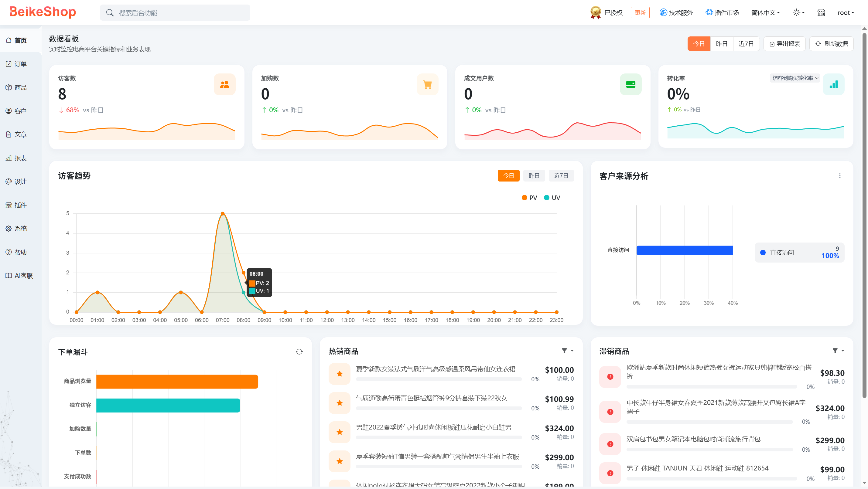Select the 近7日 dashboard tab

pyautogui.click(x=746, y=44)
